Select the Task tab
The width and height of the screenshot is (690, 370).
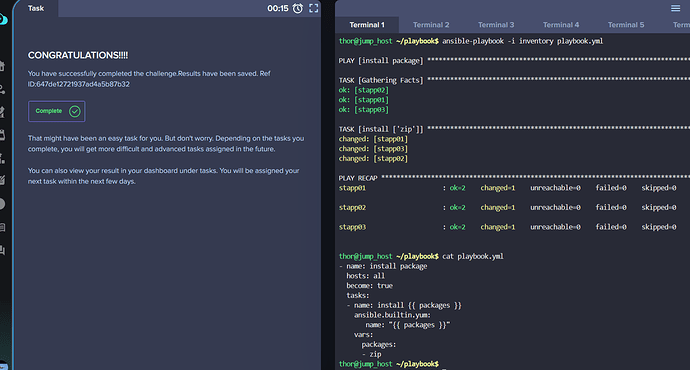point(36,8)
